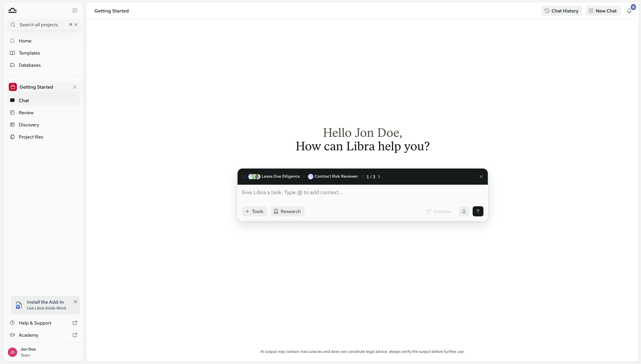641x364 pixels.
Task: Expand the Getting Started project chevron
Action: pyautogui.click(x=75, y=87)
